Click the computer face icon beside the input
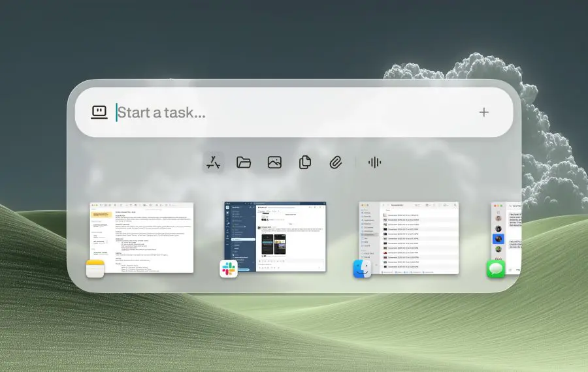The width and height of the screenshot is (588, 372). 99,112
